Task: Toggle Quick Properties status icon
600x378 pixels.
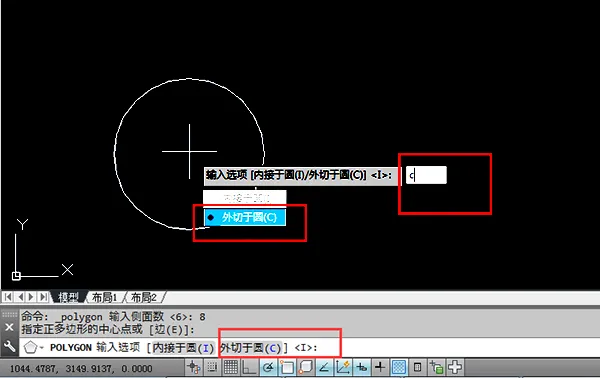Action: [x=417, y=368]
